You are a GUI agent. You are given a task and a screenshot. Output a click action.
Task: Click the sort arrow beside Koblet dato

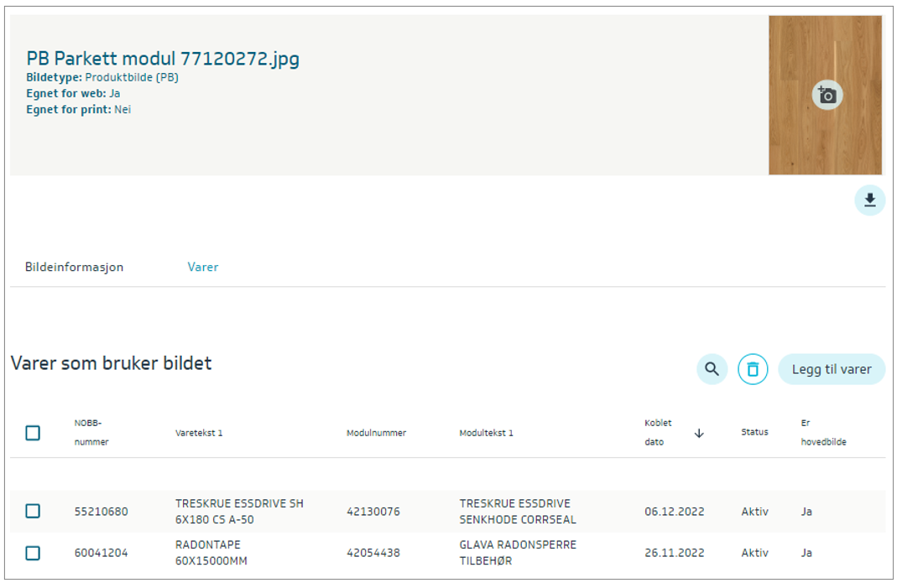(x=699, y=433)
